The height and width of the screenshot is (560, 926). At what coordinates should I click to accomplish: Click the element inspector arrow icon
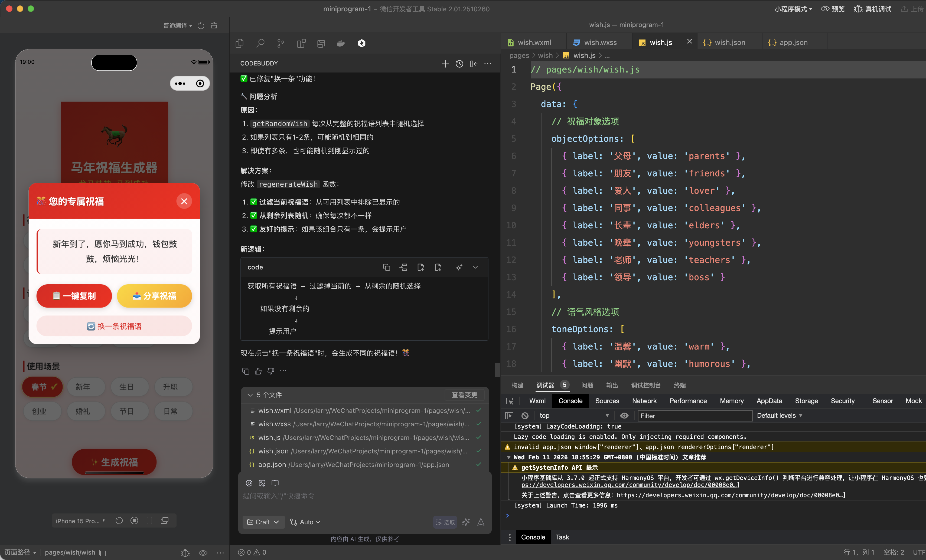point(510,401)
